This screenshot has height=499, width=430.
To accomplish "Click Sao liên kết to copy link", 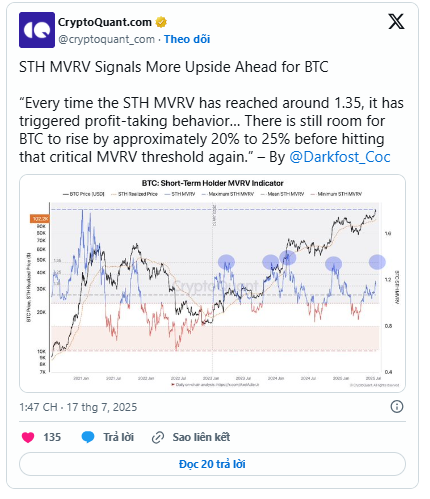I will (x=201, y=437).
